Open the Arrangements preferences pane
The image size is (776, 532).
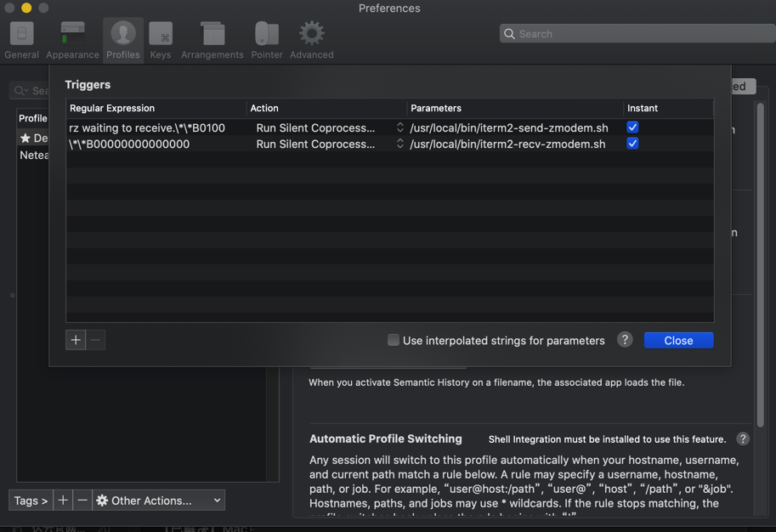[x=212, y=40]
